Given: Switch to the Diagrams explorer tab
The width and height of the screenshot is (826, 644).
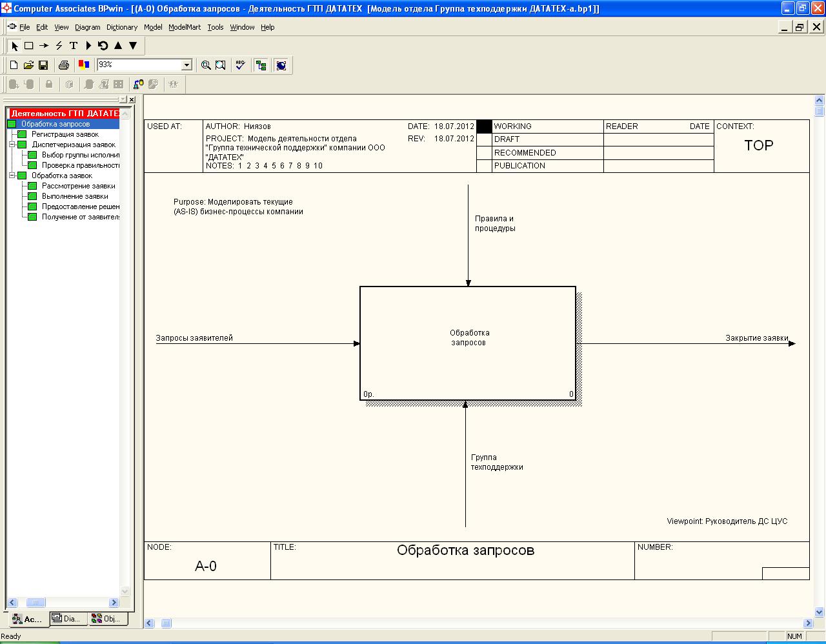Looking at the screenshot, I should (67, 619).
